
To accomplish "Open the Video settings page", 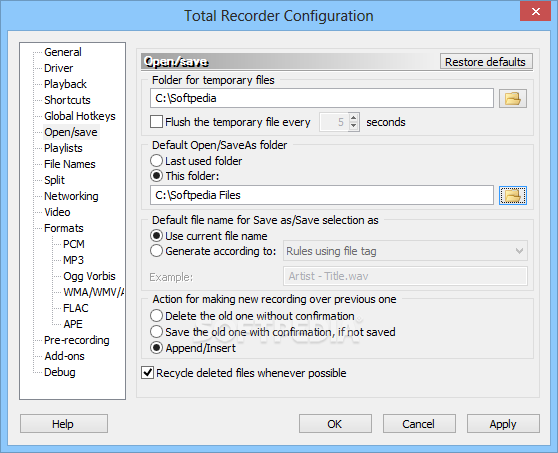I will click(57, 212).
